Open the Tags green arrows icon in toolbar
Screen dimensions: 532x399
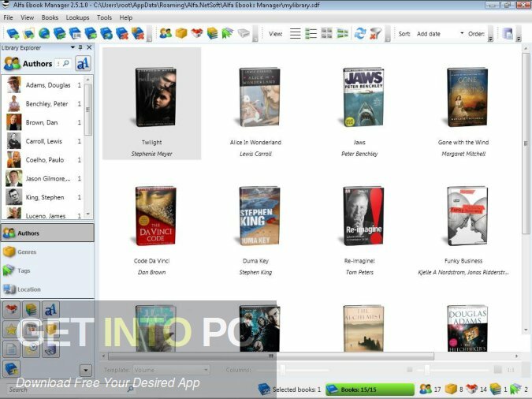tap(228, 33)
